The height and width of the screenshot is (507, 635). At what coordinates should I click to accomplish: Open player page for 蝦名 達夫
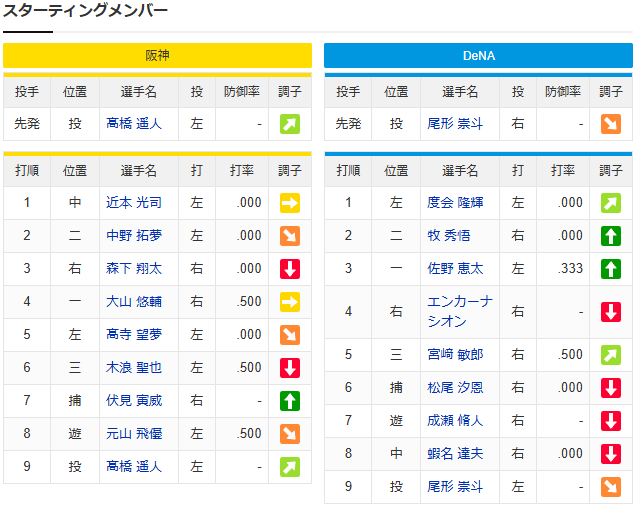(455, 454)
